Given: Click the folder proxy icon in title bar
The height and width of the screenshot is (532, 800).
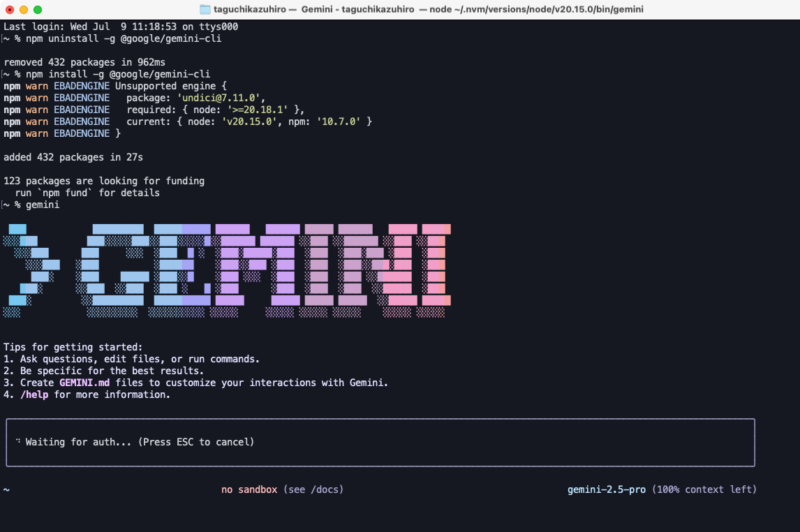Looking at the screenshot, I should pyautogui.click(x=205, y=9).
